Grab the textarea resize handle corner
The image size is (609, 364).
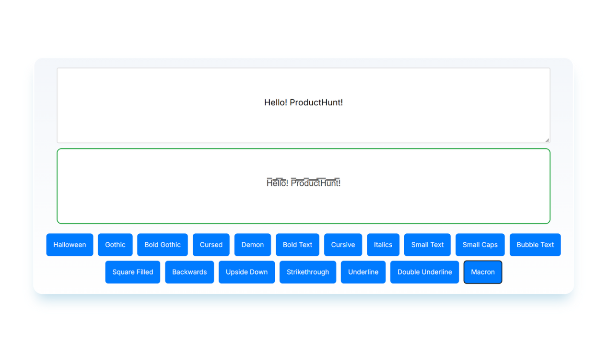click(x=547, y=140)
